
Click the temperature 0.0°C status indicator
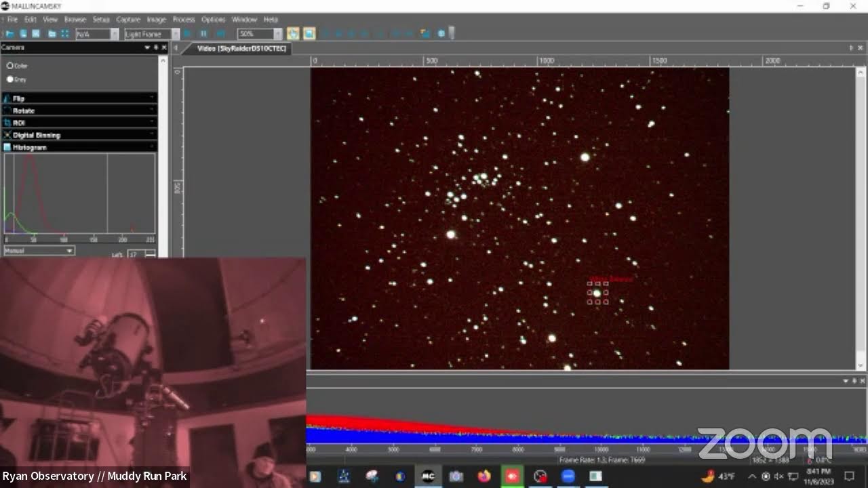point(819,460)
